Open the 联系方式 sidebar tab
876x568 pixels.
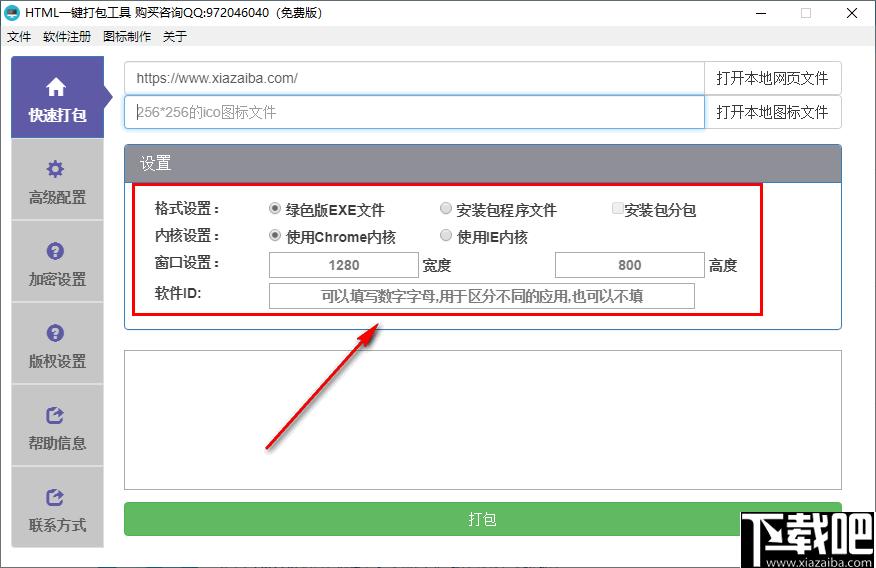(58, 508)
